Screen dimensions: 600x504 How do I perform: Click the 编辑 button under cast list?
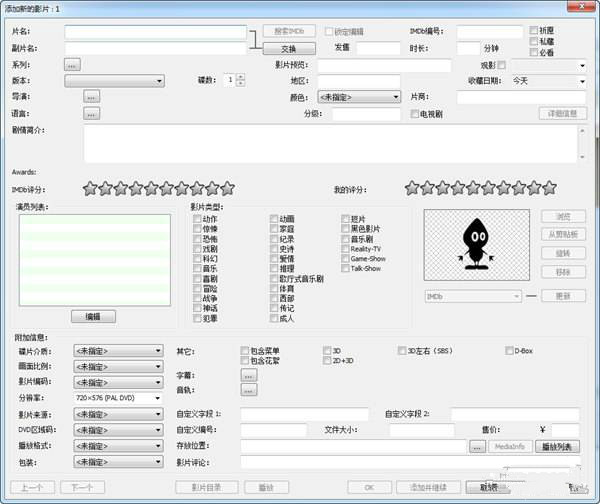tap(93, 316)
